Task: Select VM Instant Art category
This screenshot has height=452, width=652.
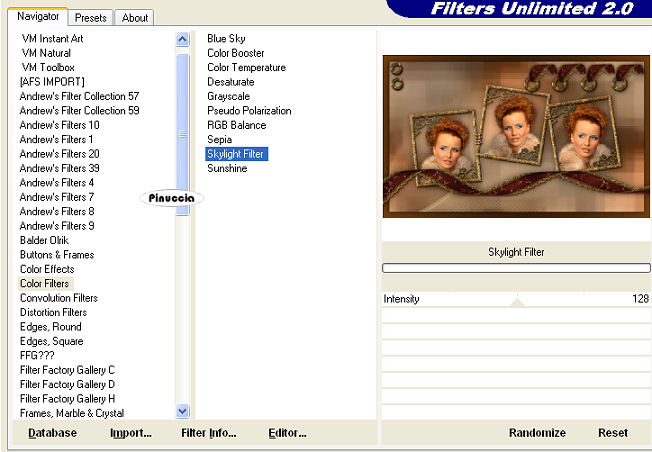Action: point(52,38)
